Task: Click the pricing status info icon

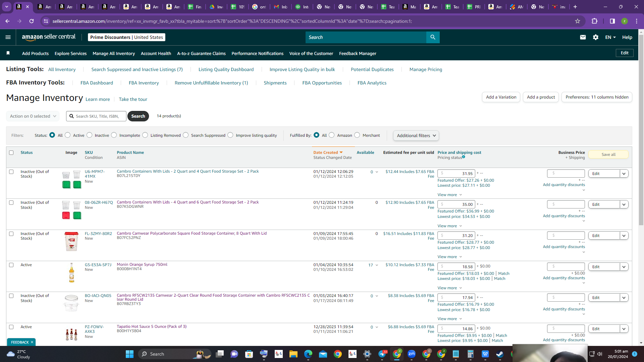Action: pos(464,157)
